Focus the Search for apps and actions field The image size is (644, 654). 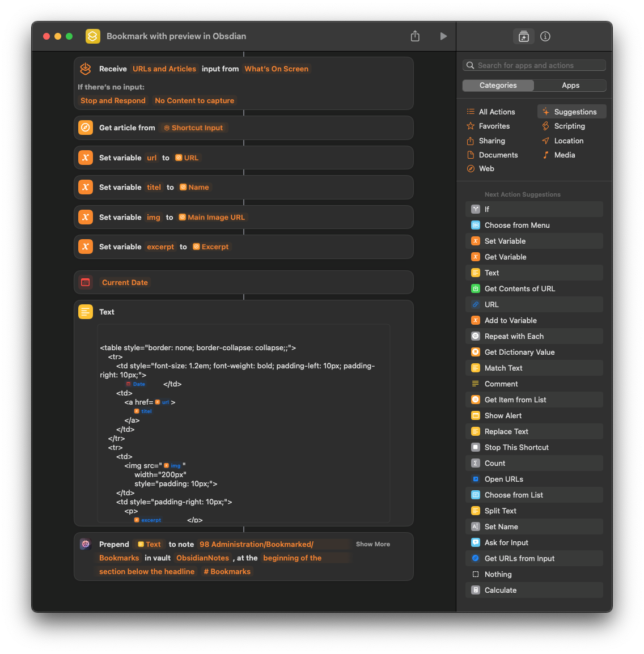[534, 66]
